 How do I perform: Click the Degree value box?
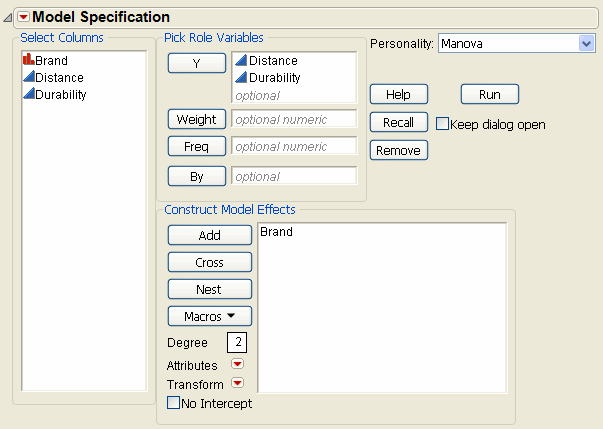(235, 342)
